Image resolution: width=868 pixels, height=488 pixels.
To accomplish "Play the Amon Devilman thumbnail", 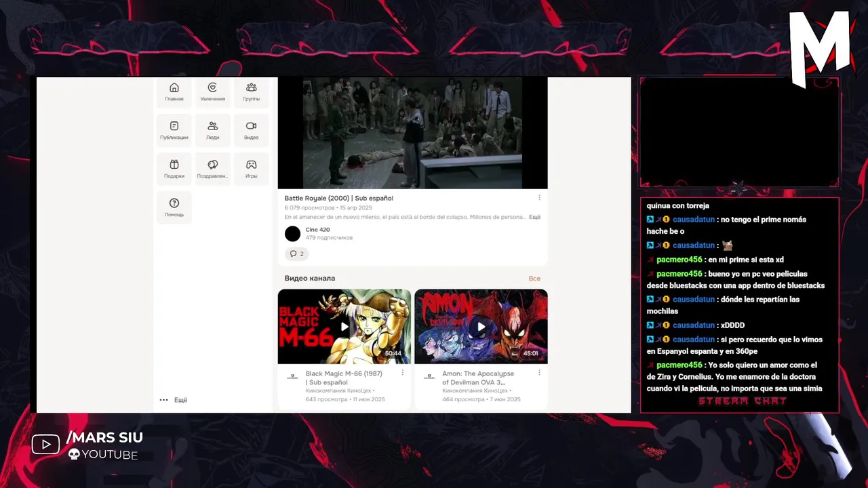I will (481, 327).
